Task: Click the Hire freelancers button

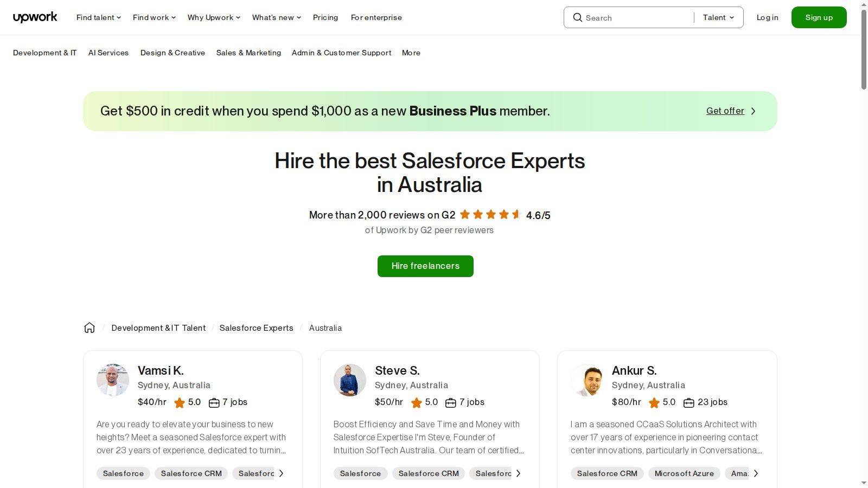Action: click(x=425, y=266)
